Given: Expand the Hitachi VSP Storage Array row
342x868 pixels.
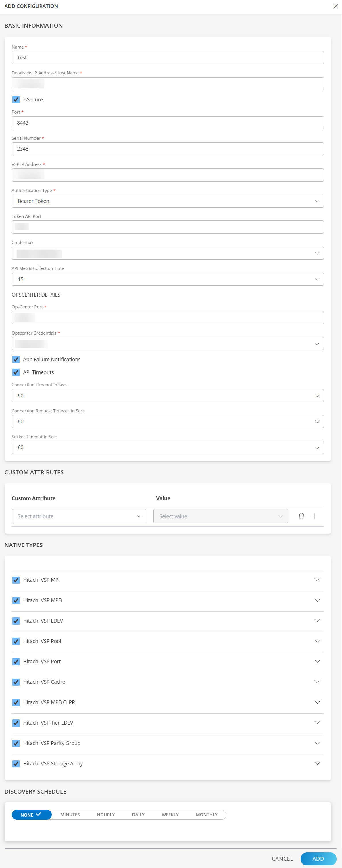Looking at the screenshot, I should click(317, 763).
